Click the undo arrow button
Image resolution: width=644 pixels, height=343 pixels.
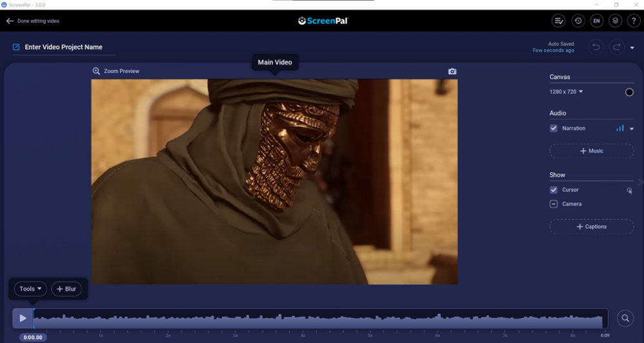point(596,47)
